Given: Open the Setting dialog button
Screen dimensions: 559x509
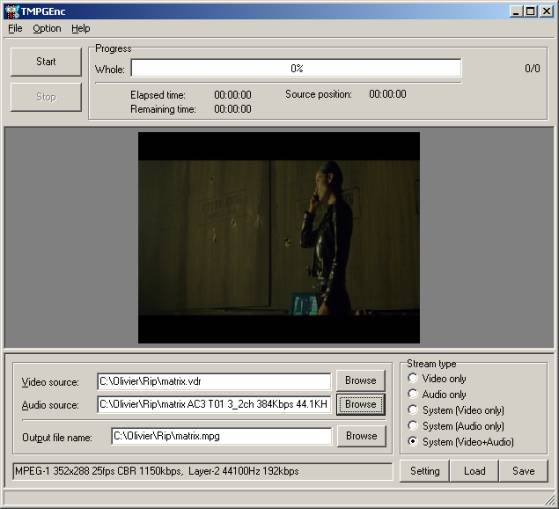Looking at the screenshot, I should pyautogui.click(x=425, y=471).
